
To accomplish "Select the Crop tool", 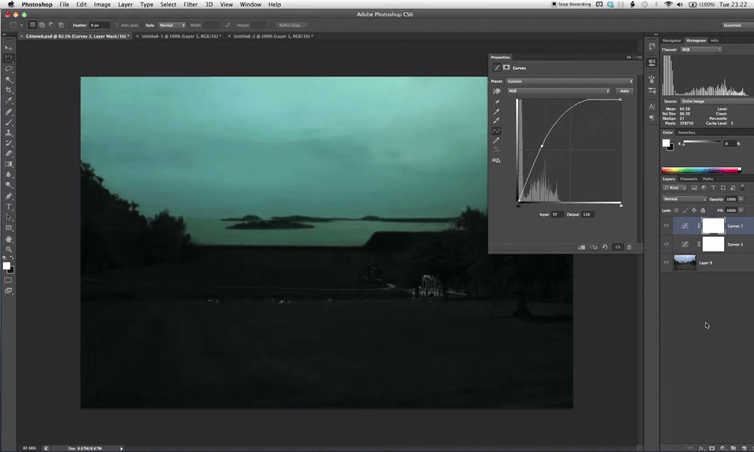I will [8, 90].
